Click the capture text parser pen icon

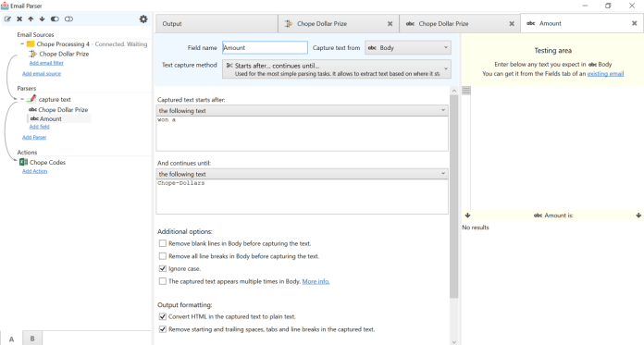(31, 99)
